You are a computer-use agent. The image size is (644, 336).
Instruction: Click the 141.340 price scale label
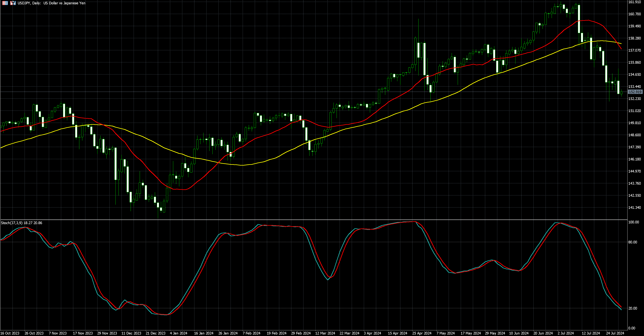click(x=635, y=207)
